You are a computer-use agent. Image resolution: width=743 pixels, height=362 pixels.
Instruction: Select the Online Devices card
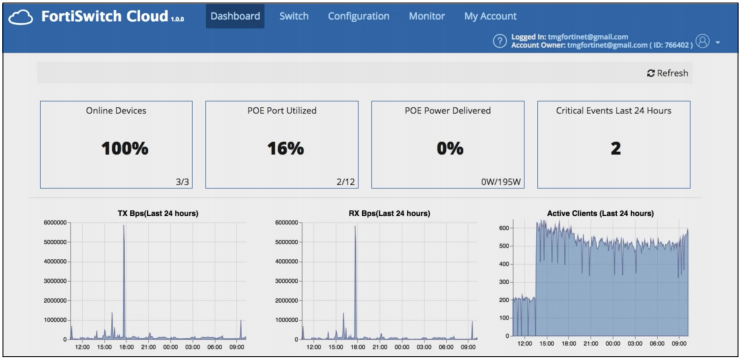(116, 145)
